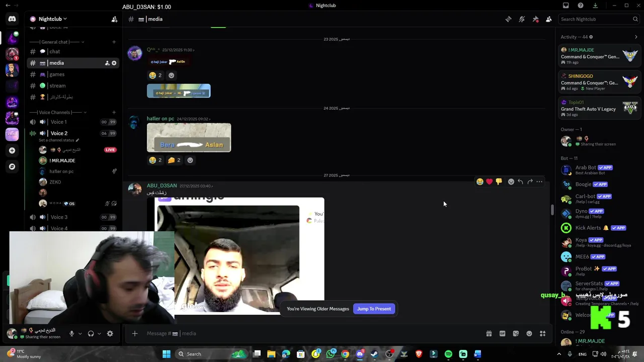
Task: Toggle microphone mute in user panel
Action: coord(71,333)
